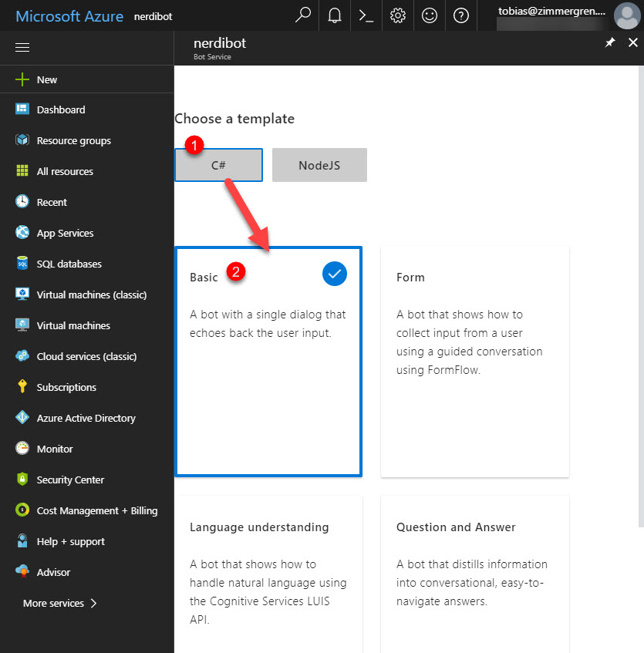This screenshot has width=644, height=653.
Task: Click the Monitor gauge icon
Action: [22, 448]
